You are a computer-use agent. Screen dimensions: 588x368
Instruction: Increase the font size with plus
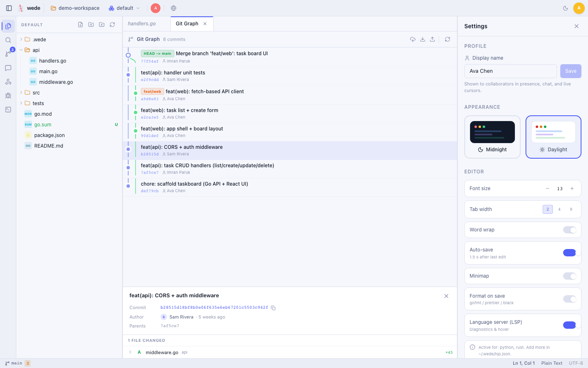[x=572, y=188]
